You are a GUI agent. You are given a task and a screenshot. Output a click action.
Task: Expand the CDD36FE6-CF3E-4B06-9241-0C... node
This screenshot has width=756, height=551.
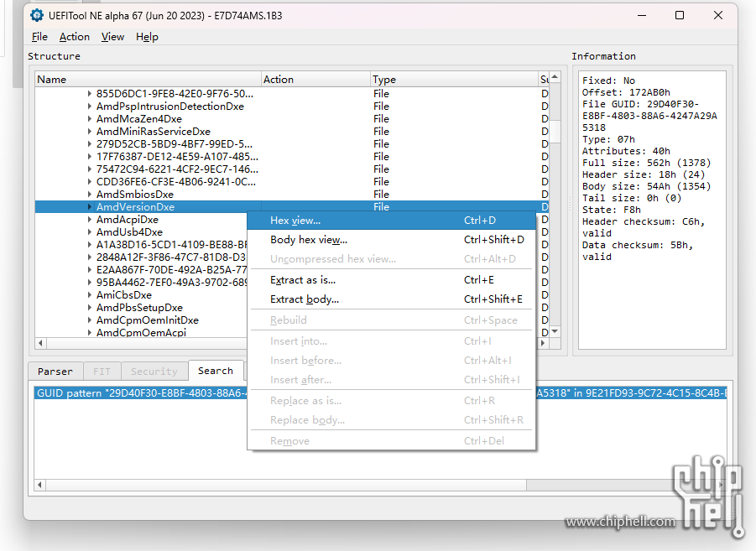point(89,181)
